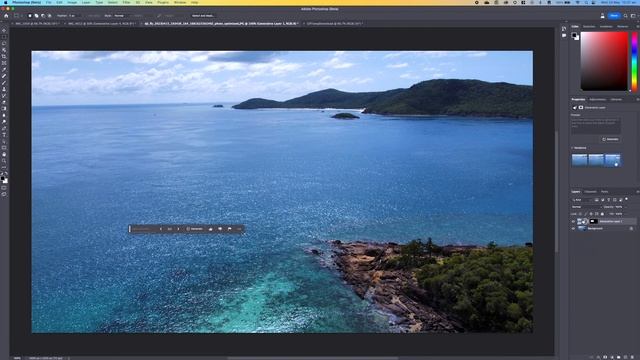
Task: Click Generate in the Properties panel
Action: 611,140
